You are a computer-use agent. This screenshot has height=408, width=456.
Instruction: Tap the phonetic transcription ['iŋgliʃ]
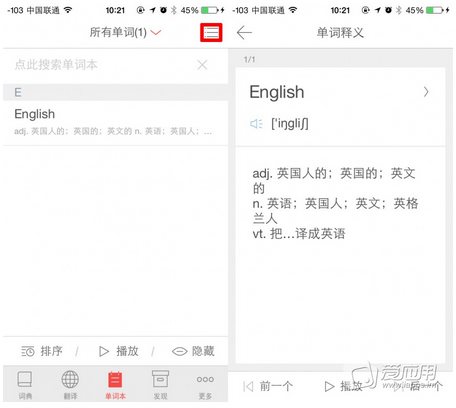(290, 124)
